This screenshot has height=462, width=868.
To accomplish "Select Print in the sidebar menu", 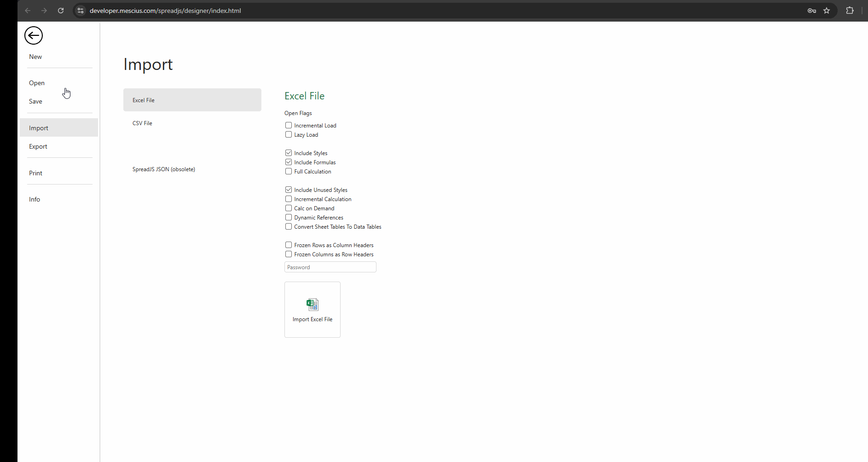I will click(x=35, y=173).
